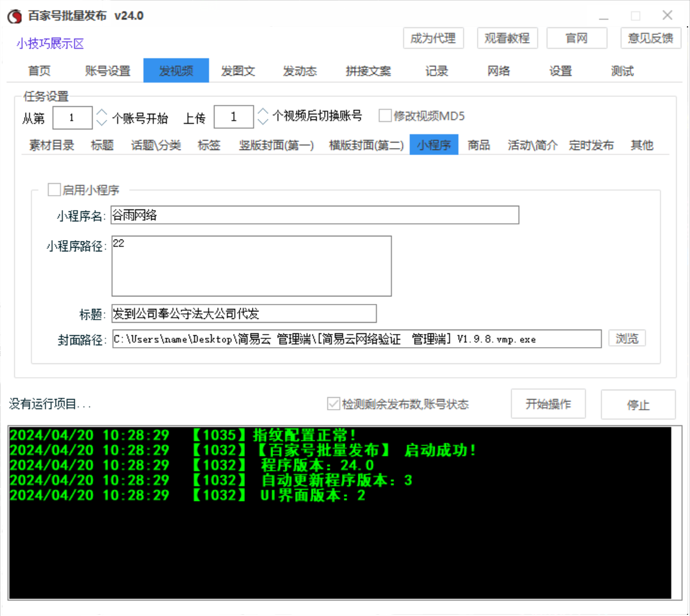Select 横版封面(第二) sub-tab
Viewport: 690px width, 616px height.
click(x=366, y=145)
